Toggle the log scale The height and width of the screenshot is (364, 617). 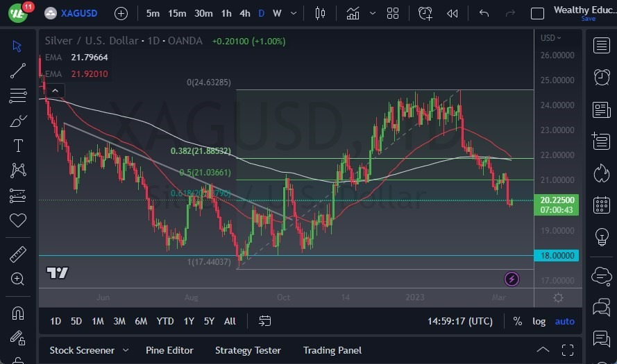coord(539,321)
